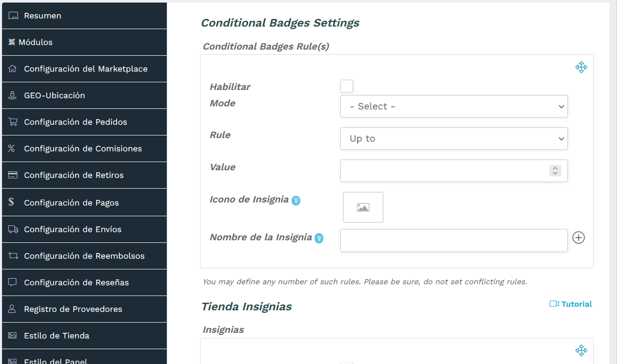The height and width of the screenshot is (364, 620).
Task: Select Estilo de Tienda in the sidebar
Action: click(56, 335)
